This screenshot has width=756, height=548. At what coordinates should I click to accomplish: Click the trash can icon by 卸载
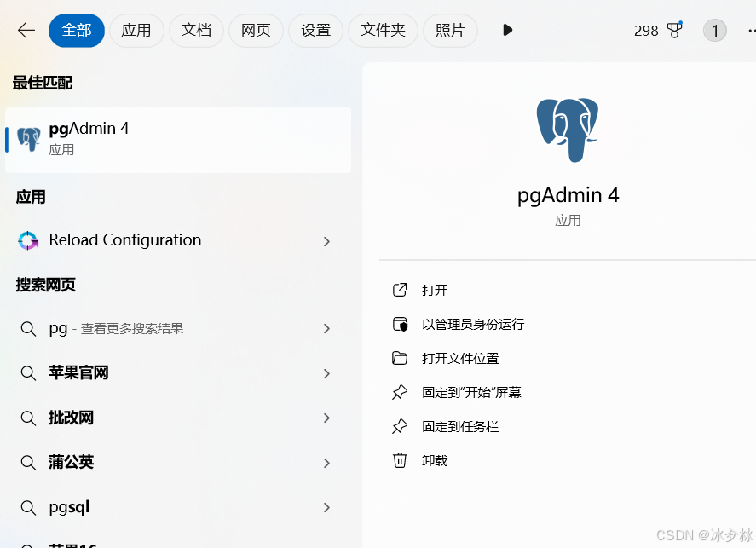[x=400, y=460]
